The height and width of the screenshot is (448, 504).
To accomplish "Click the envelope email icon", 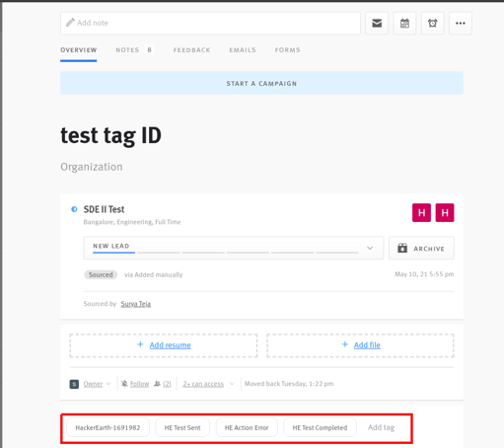I will coord(377,23).
